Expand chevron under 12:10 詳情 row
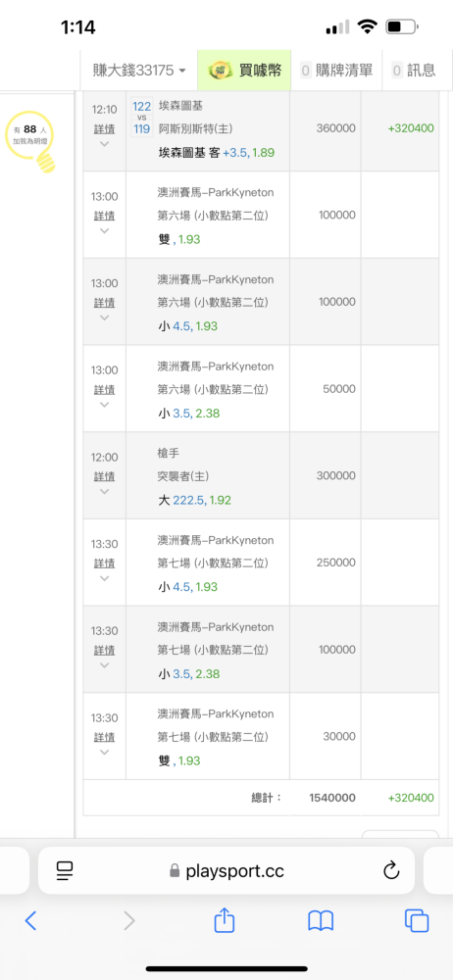This screenshot has height=980, width=453. pyautogui.click(x=104, y=144)
